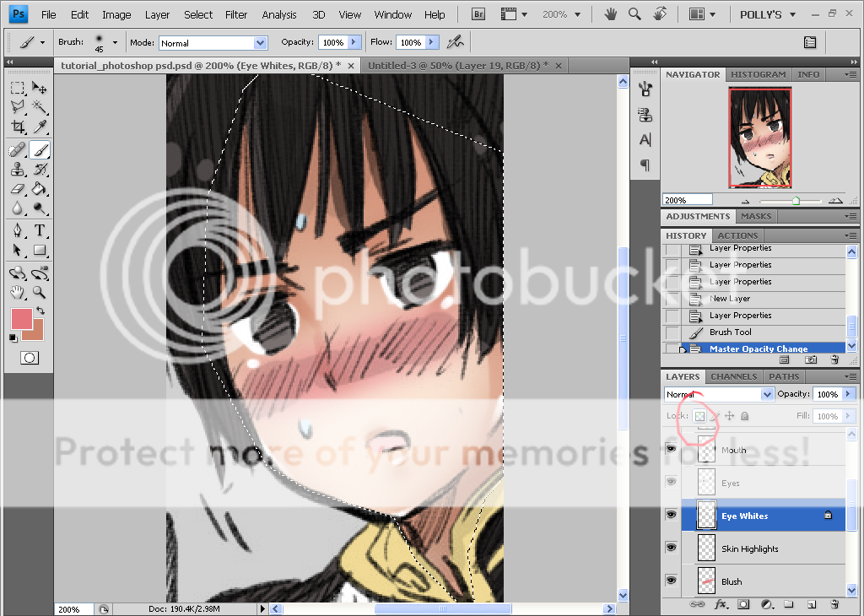Select Brush Tool history state
The image size is (864, 616).
(x=730, y=332)
